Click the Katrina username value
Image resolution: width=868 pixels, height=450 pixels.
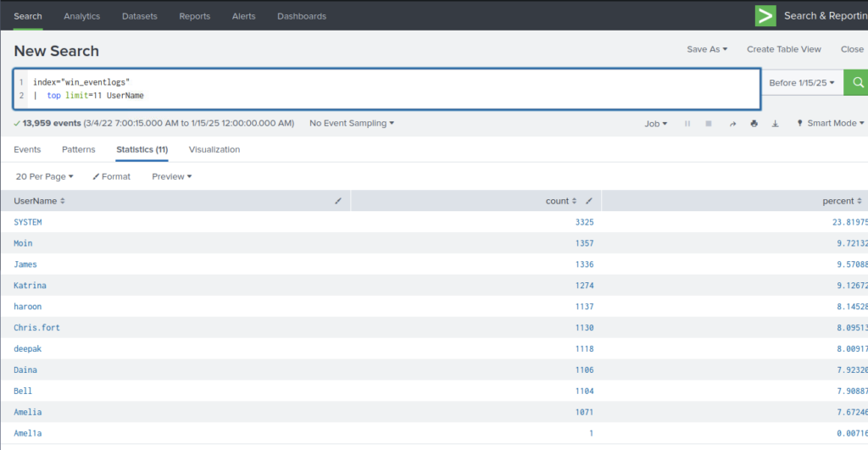click(x=30, y=286)
